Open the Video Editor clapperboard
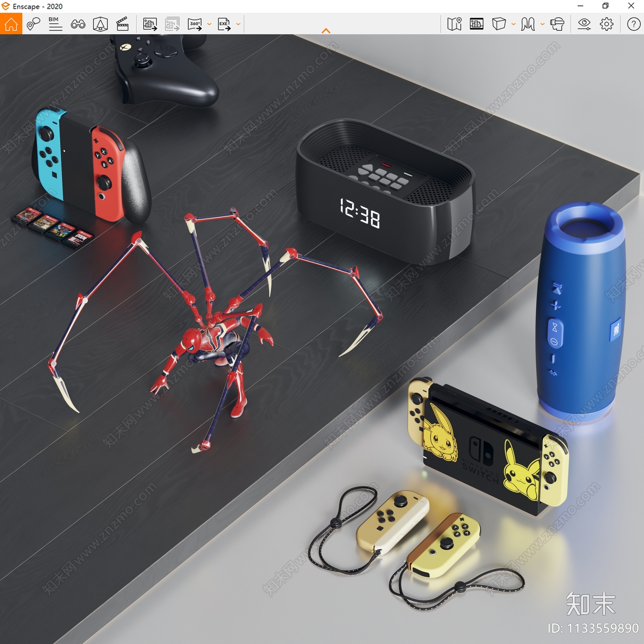 coord(122,24)
